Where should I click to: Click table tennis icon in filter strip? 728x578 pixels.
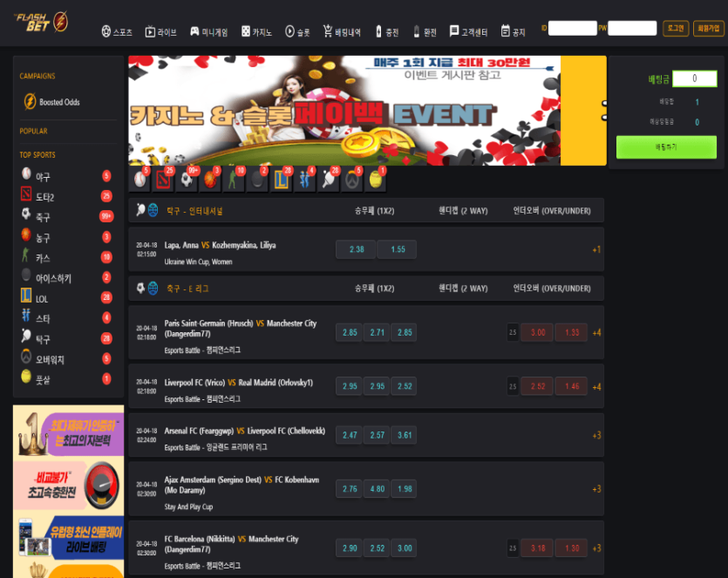click(329, 180)
